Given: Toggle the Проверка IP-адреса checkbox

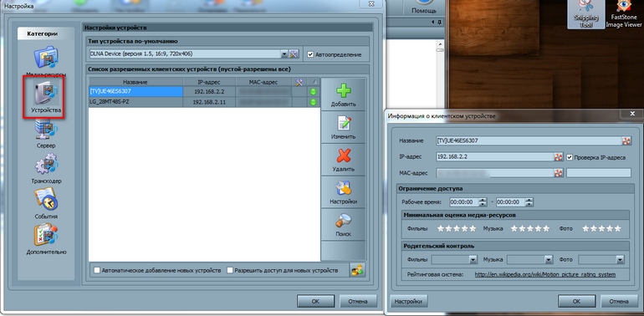Looking at the screenshot, I should point(570,157).
